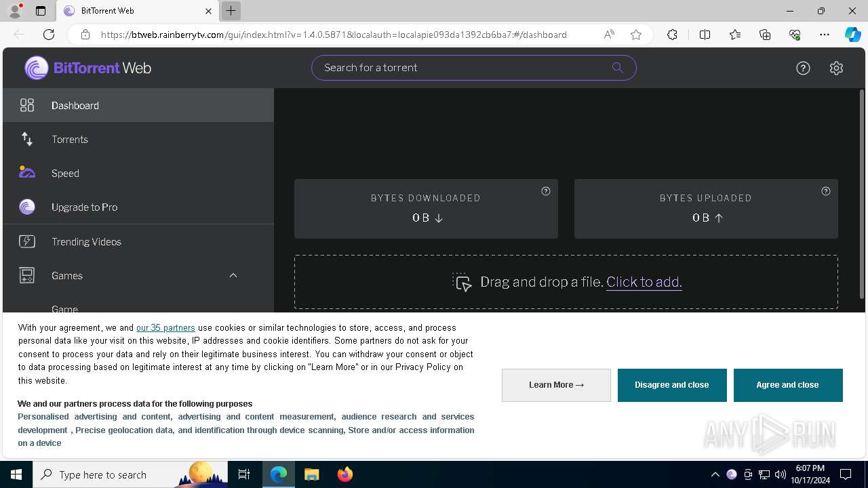
Task: Click Disagree and close
Action: 672,385
